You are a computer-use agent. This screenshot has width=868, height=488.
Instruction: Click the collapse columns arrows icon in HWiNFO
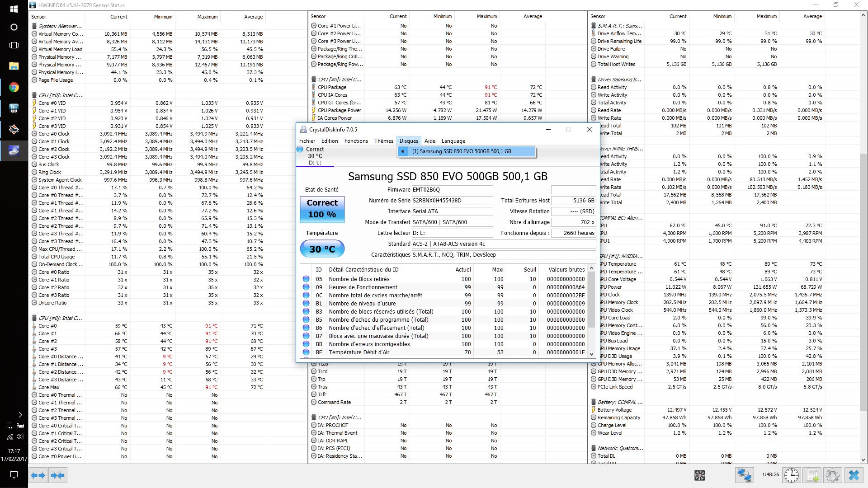click(57, 475)
